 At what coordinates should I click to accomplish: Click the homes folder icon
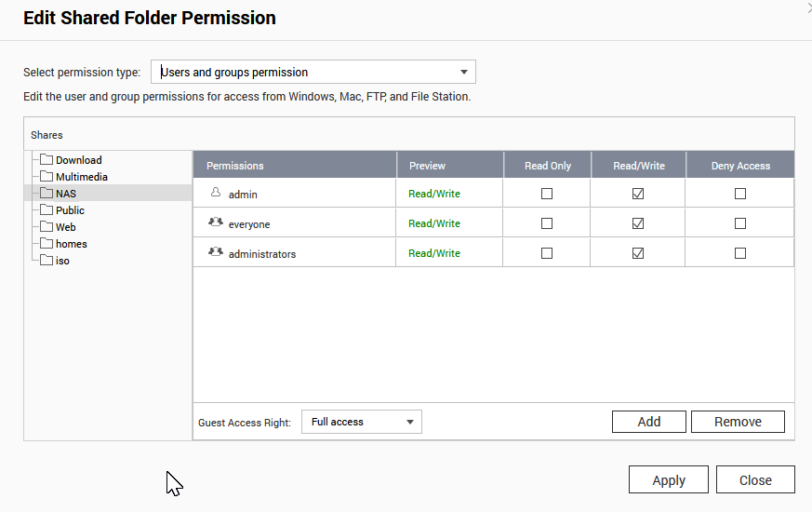pos(47,244)
